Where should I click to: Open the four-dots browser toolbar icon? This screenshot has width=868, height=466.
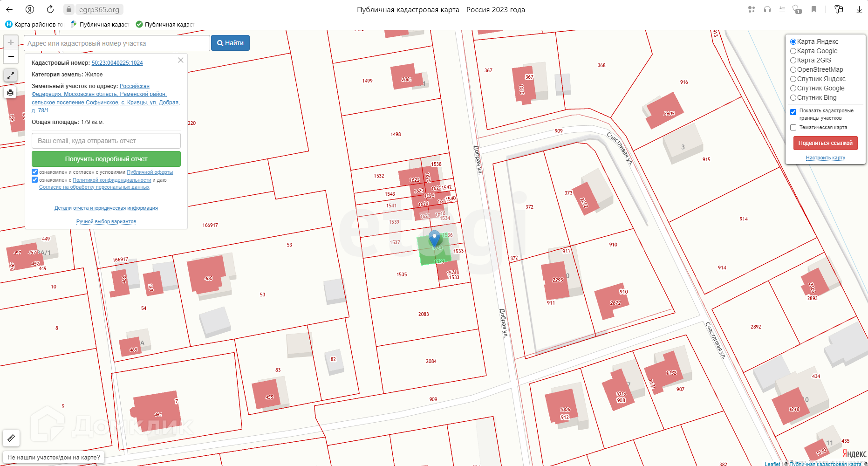coord(752,9)
